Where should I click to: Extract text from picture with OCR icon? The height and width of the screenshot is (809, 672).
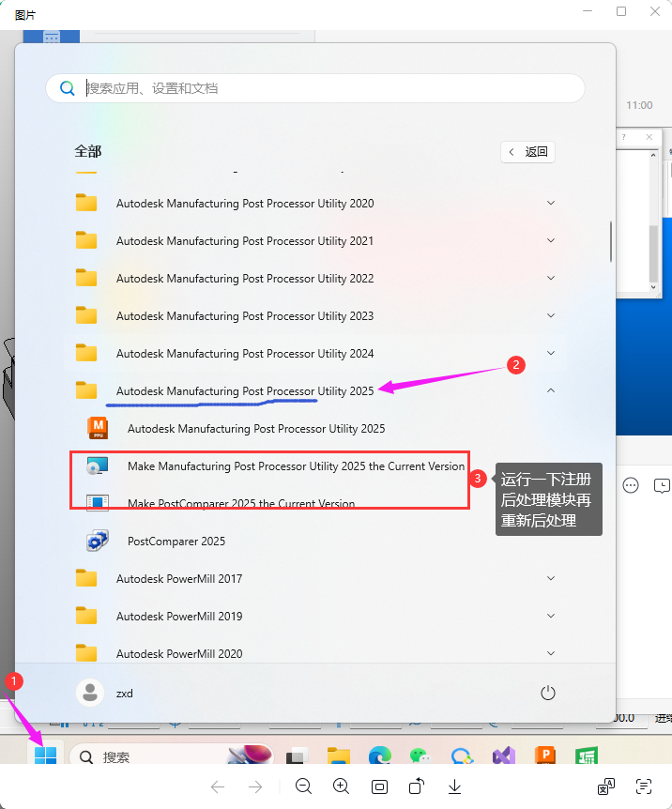pyautogui.click(x=644, y=786)
